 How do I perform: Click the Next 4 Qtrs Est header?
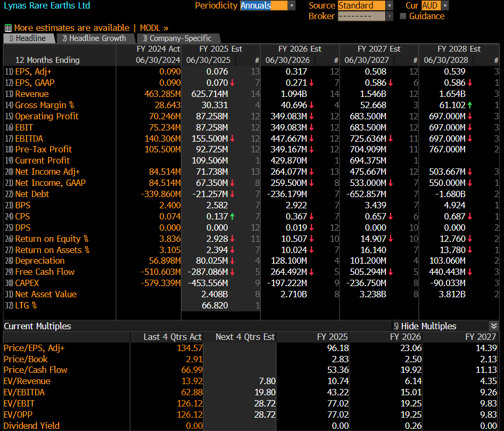coord(245,337)
